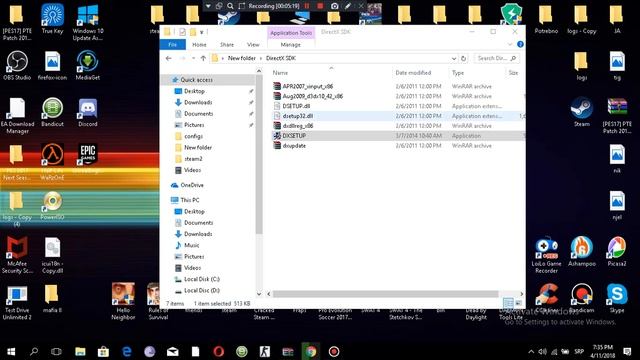Sort the file list by the Type column

click(458, 73)
